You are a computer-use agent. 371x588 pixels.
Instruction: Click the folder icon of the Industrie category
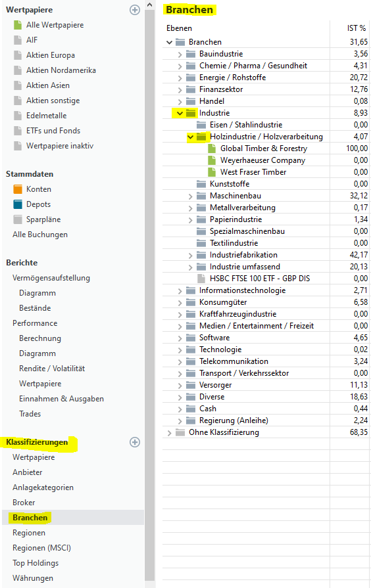click(191, 113)
